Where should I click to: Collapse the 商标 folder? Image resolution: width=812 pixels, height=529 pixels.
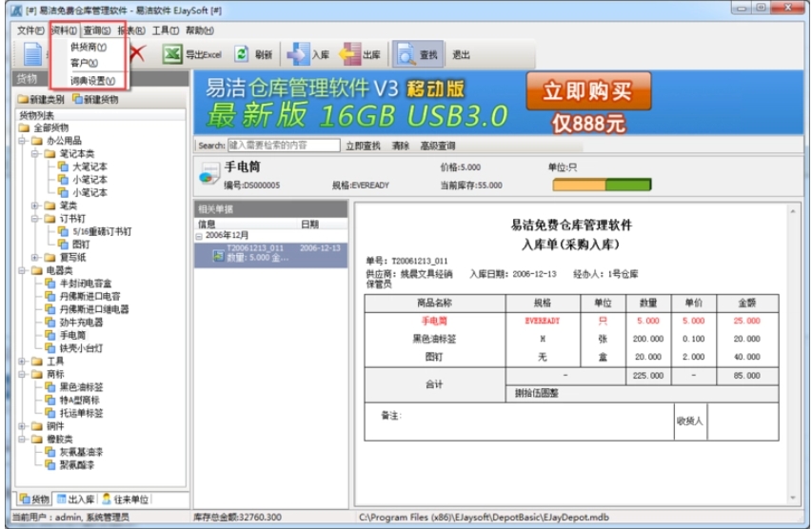click(x=22, y=374)
